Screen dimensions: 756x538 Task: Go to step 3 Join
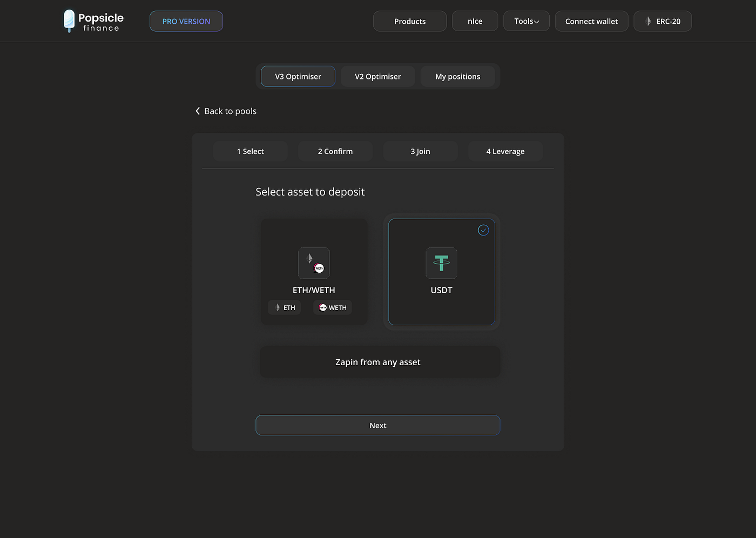click(421, 151)
